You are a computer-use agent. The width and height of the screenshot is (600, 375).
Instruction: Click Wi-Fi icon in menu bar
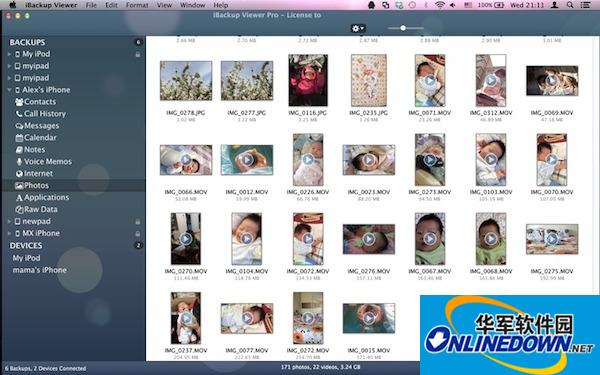440,5
